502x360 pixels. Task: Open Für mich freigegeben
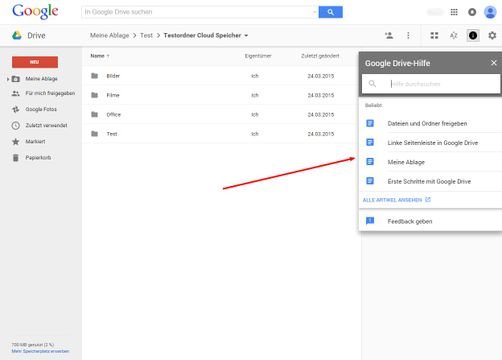pyautogui.click(x=50, y=93)
